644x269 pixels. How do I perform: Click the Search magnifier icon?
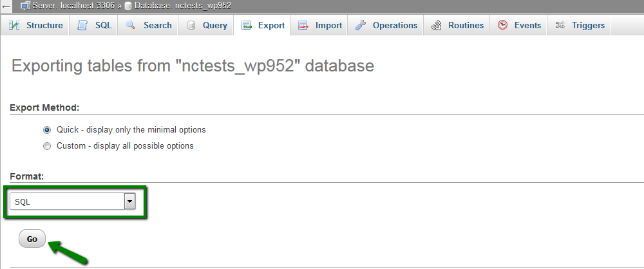point(131,26)
